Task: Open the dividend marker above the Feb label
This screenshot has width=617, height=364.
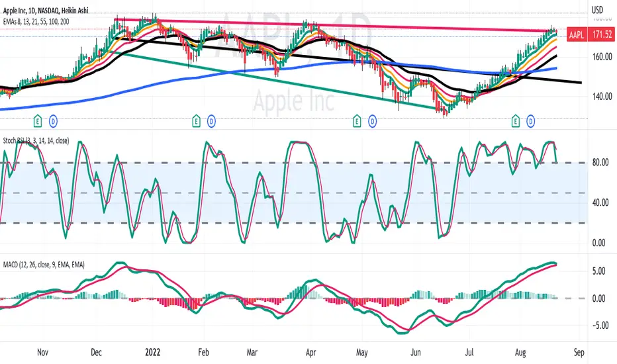Action: (211, 122)
